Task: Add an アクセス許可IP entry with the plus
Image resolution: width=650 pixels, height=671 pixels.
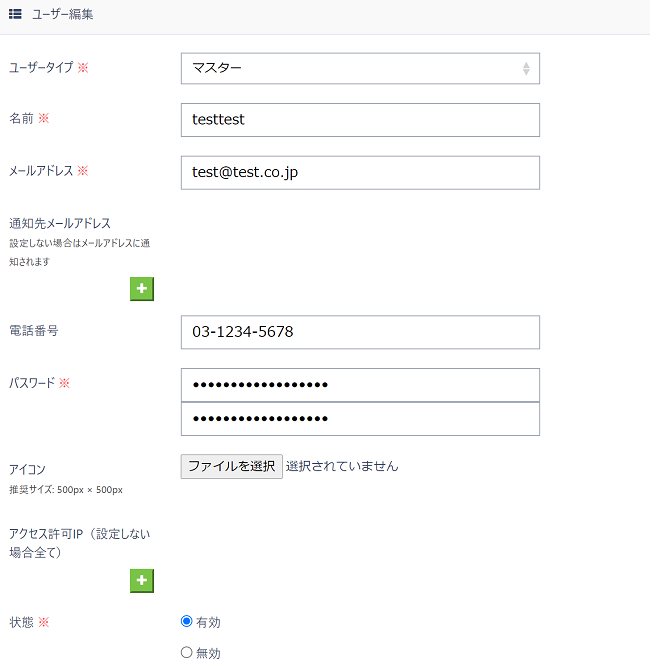Action: pyautogui.click(x=141, y=581)
